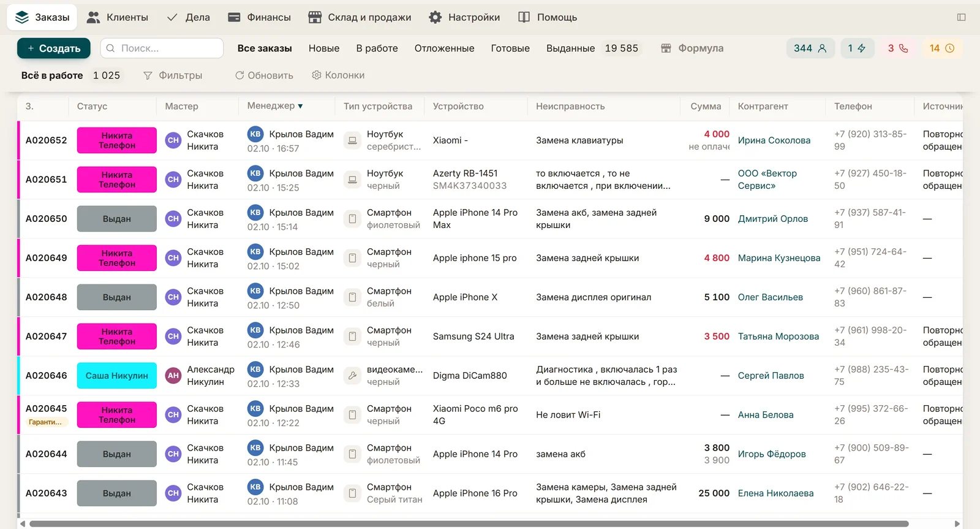
Task: Click the smartphone icon in order A020650
Action: (x=352, y=219)
